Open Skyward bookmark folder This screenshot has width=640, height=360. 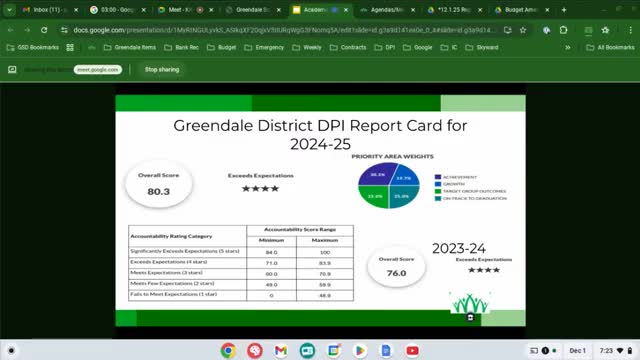pos(482,48)
